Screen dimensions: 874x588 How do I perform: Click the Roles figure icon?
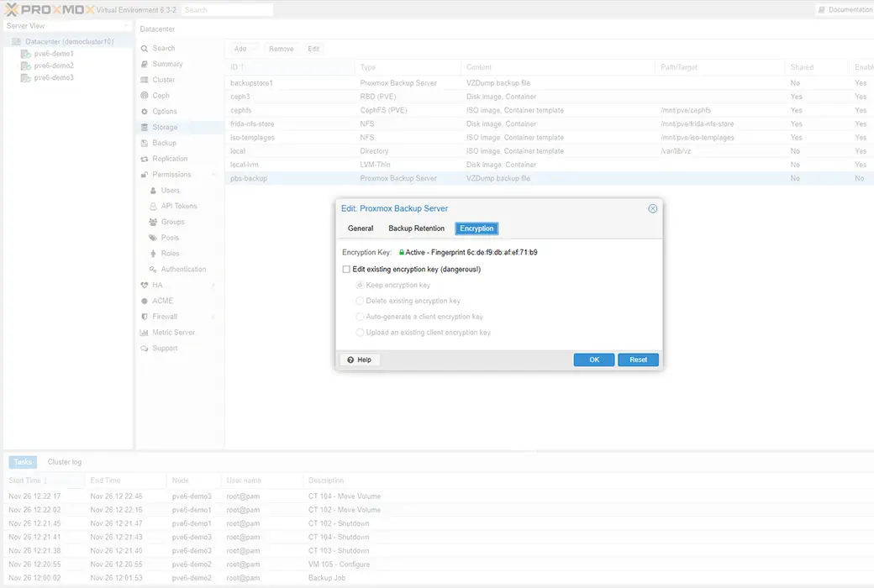[x=153, y=253]
